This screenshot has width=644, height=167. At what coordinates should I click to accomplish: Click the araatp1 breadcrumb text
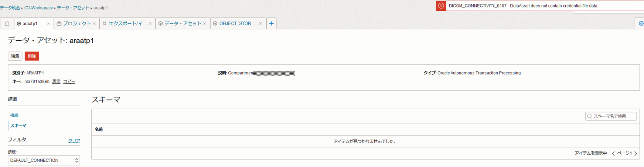[x=100, y=8]
